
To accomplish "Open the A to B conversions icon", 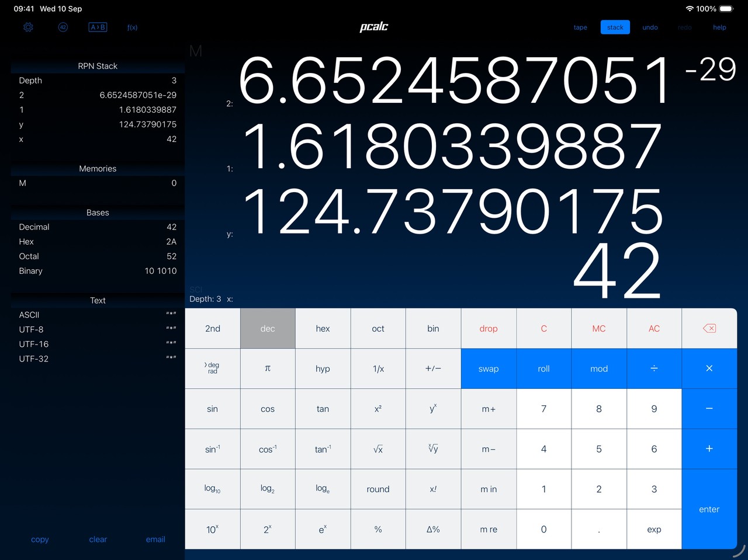I will click(98, 27).
